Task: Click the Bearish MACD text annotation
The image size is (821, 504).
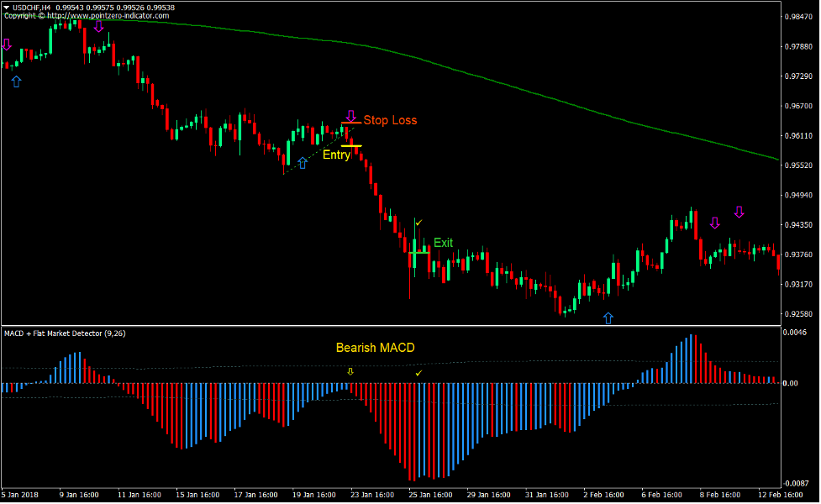Action: pos(377,347)
